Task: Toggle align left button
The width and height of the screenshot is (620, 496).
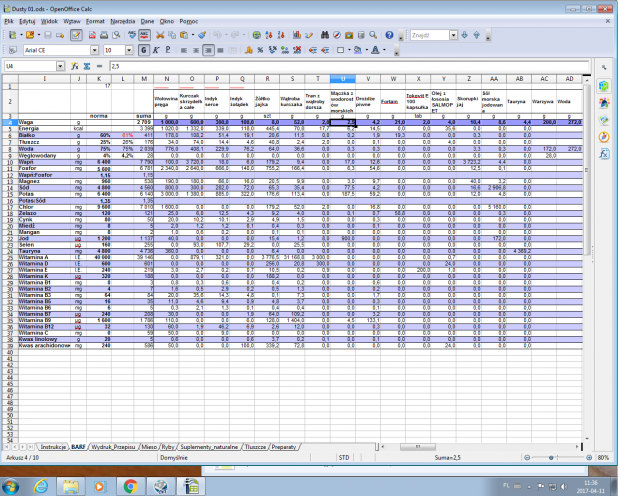Action: tap(184, 50)
